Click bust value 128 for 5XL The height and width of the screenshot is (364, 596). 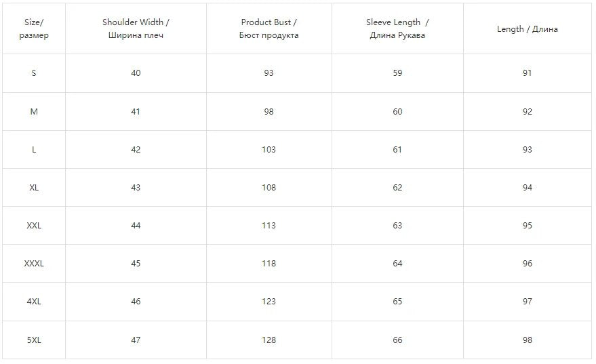coord(269,340)
